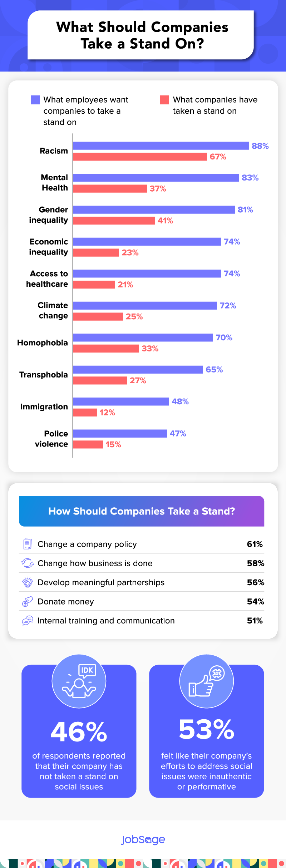
Task: Click the What Should Companies Take a Stand On title
Action: point(142,35)
